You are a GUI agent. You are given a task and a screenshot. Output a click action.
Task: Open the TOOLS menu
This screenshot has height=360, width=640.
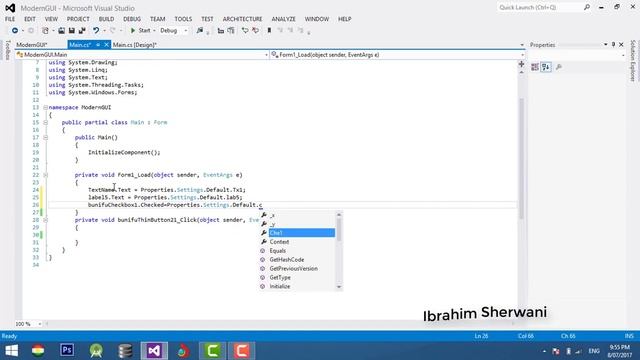[x=183, y=19]
